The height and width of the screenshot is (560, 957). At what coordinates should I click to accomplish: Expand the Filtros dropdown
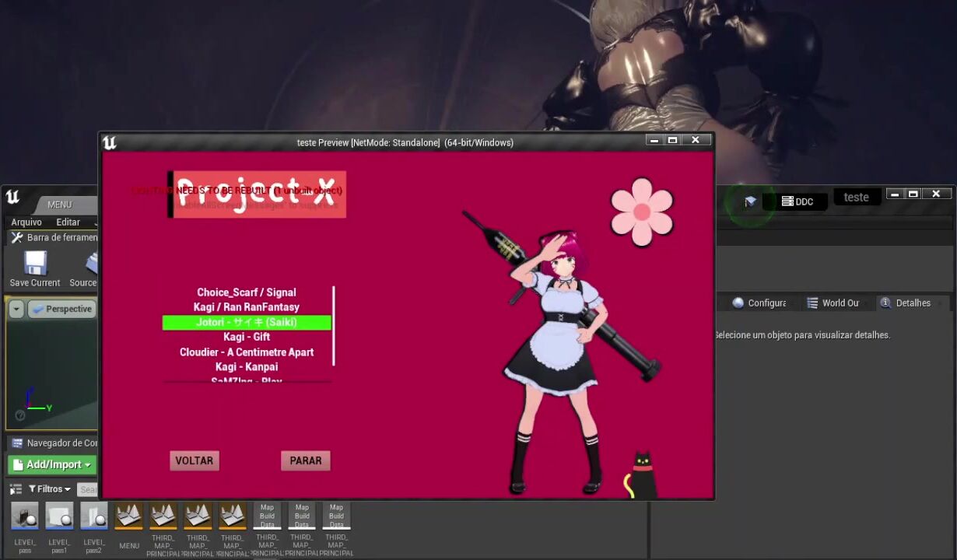coord(50,489)
